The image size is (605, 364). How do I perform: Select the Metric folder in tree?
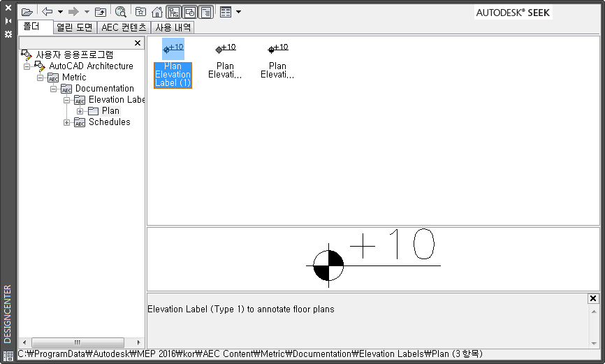pos(74,77)
